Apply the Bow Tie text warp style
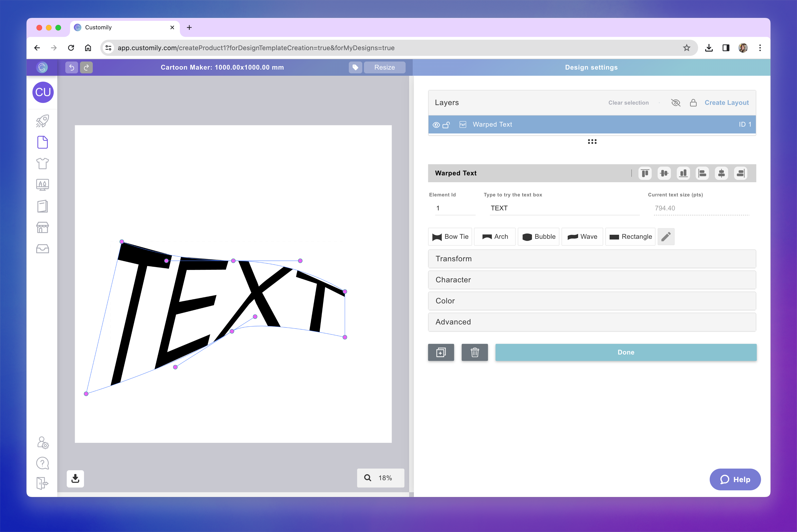Image resolution: width=797 pixels, height=532 pixels. (450, 236)
